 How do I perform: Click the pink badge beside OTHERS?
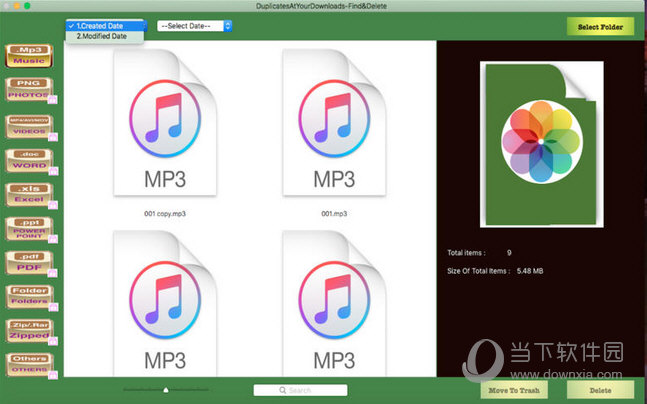(53, 375)
